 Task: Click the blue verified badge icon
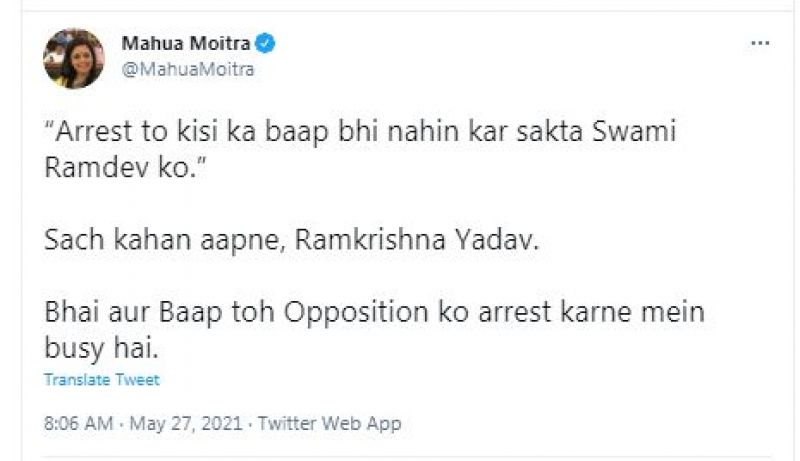coord(267,43)
